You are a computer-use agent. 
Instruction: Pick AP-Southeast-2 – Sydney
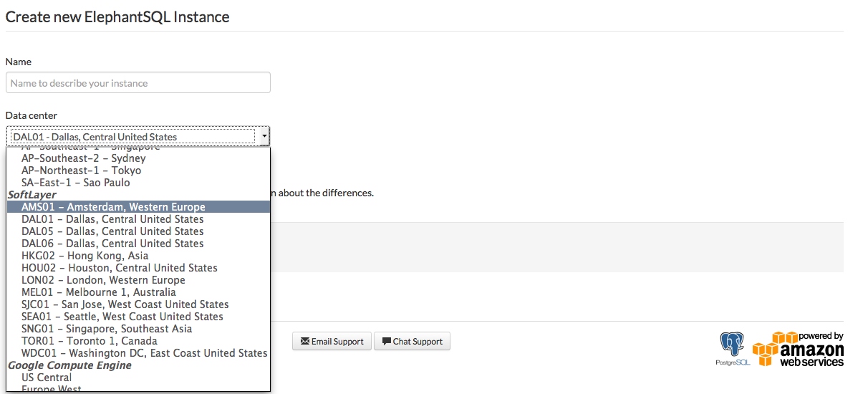(x=83, y=158)
